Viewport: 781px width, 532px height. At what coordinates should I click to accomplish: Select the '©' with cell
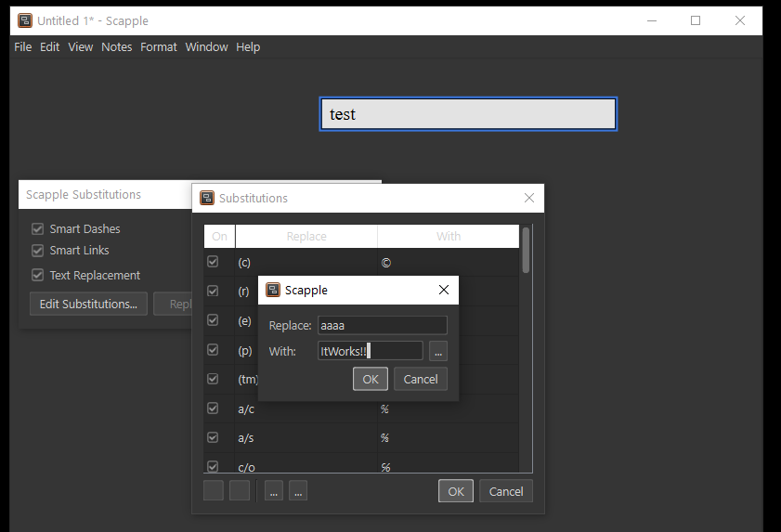[449, 262]
